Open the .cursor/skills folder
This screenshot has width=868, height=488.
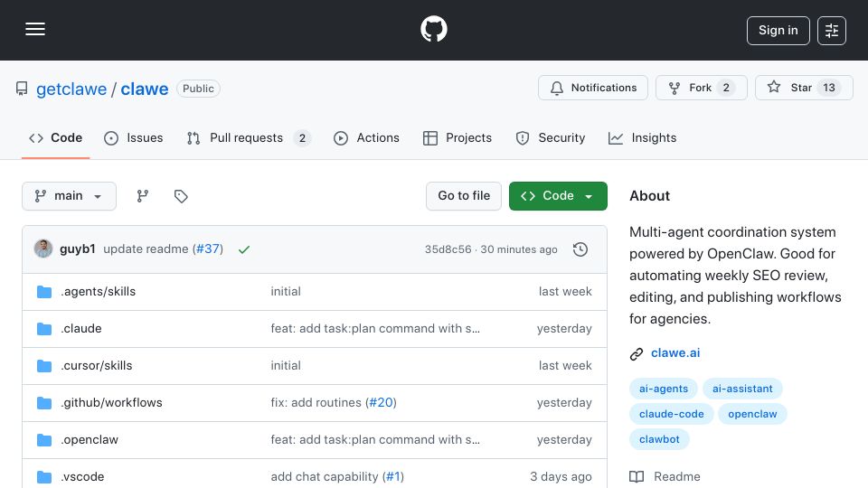point(97,366)
